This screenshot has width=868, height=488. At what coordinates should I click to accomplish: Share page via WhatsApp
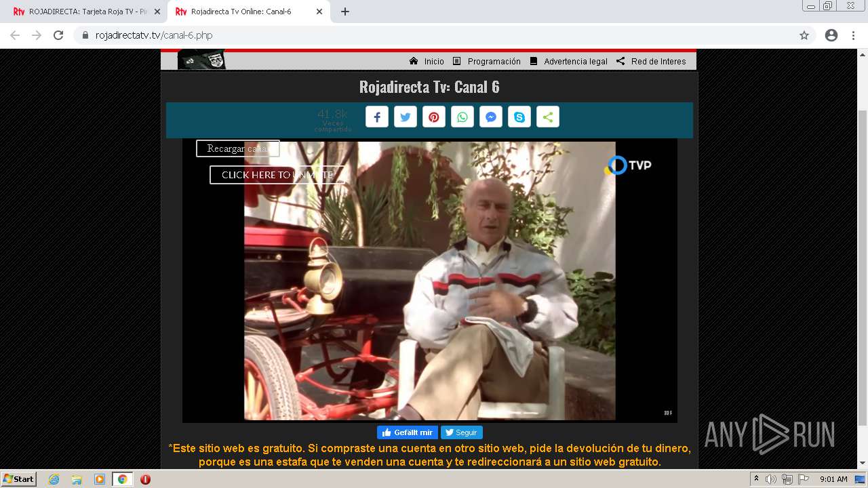[x=462, y=117]
